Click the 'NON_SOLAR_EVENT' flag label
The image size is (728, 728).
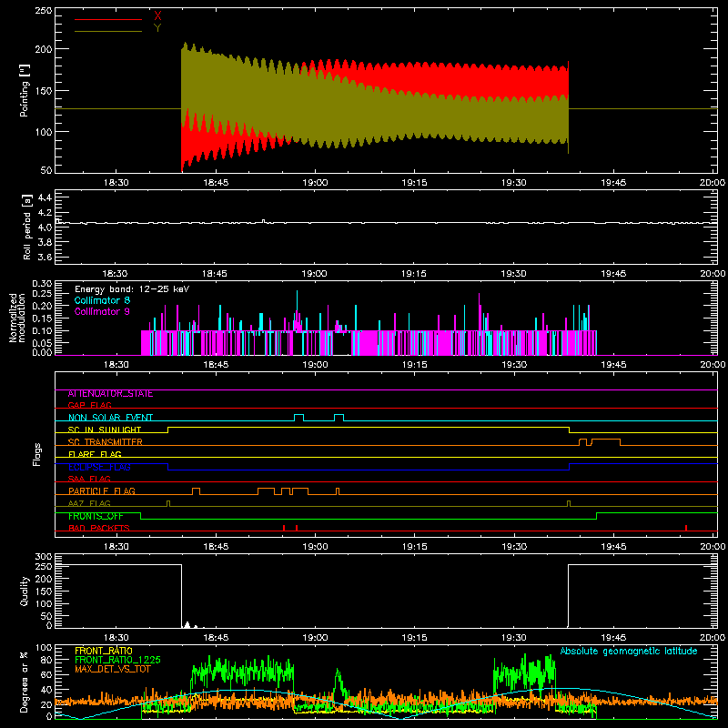click(110, 418)
